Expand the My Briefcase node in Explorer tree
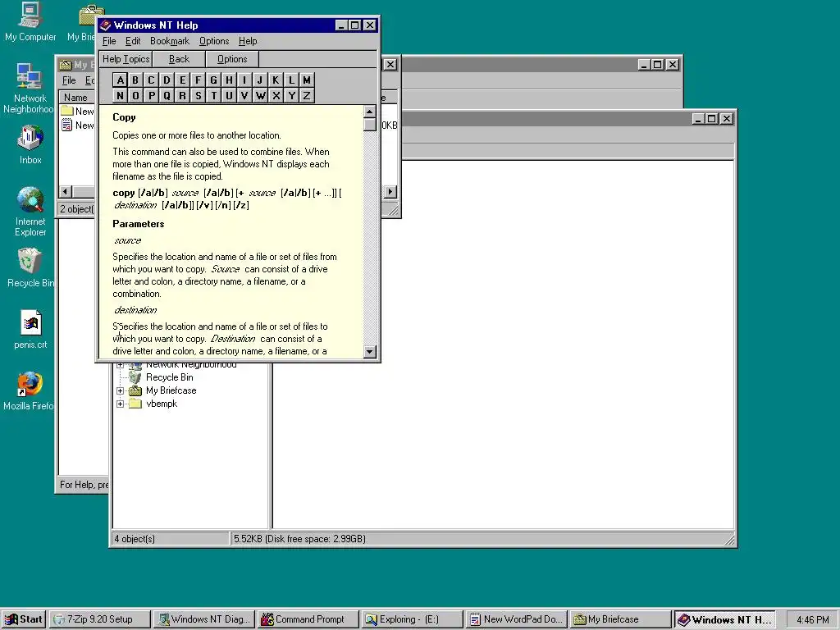Screen dimensions: 840x630 (120, 390)
